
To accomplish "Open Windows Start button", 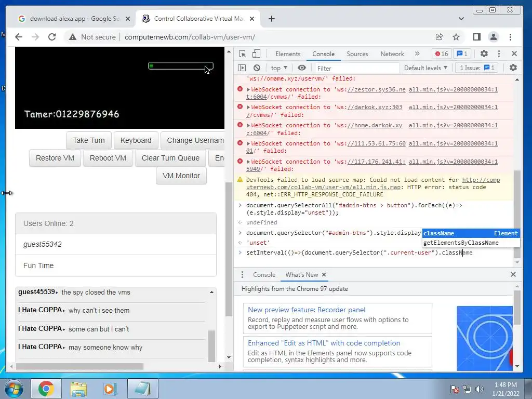I will pyautogui.click(x=14, y=389).
